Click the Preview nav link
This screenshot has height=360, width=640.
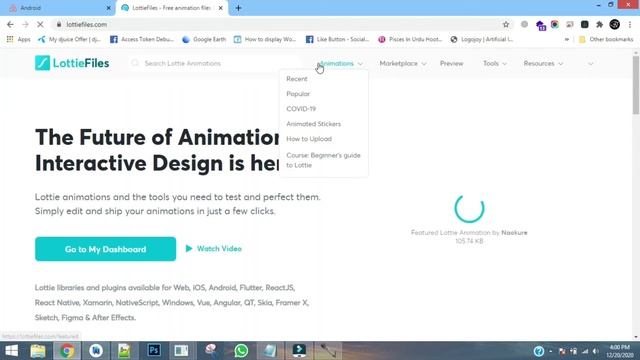[x=451, y=63]
